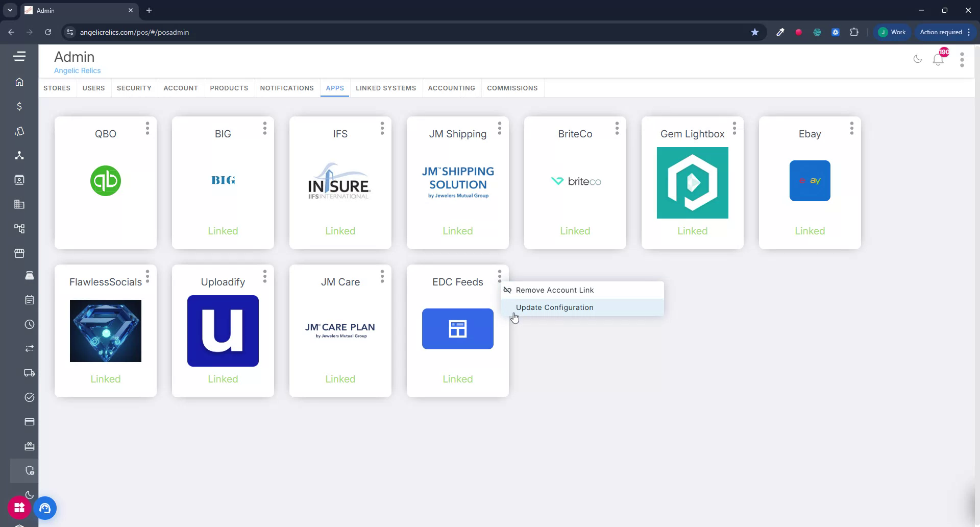Reload the page with browser refresh button
This screenshot has height=527, width=980.
[x=48, y=32]
